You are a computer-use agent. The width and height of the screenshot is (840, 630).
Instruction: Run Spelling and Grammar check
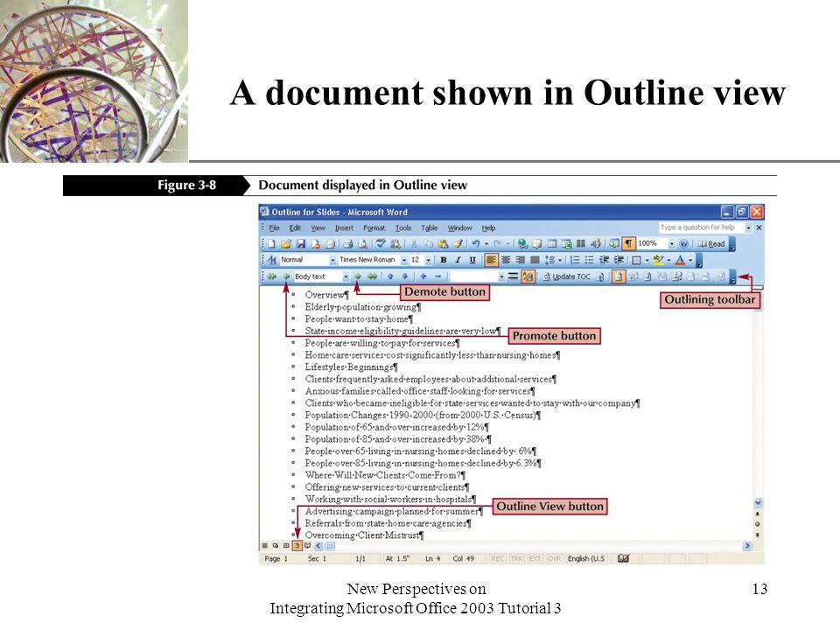381,244
